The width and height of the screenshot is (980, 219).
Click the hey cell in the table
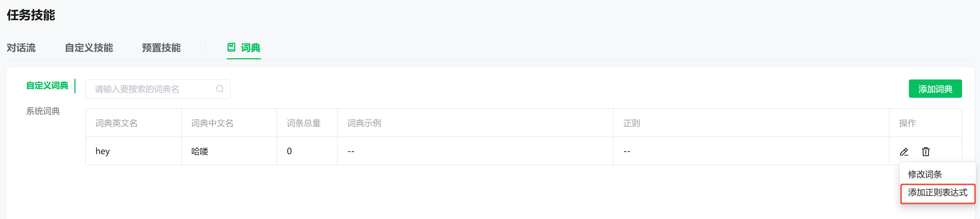tap(103, 151)
